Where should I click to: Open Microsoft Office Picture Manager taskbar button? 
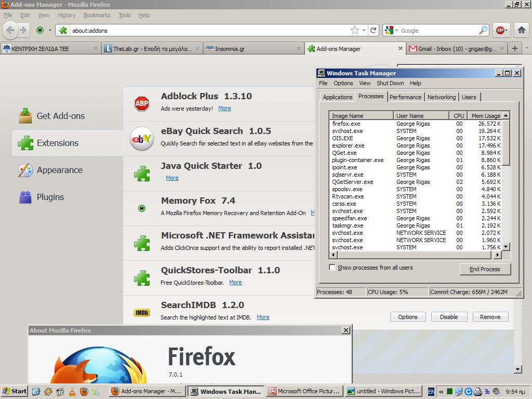coord(305,392)
